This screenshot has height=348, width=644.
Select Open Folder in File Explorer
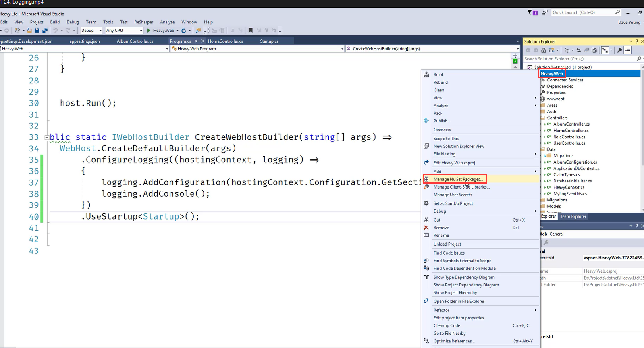pyautogui.click(x=480, y=302)
